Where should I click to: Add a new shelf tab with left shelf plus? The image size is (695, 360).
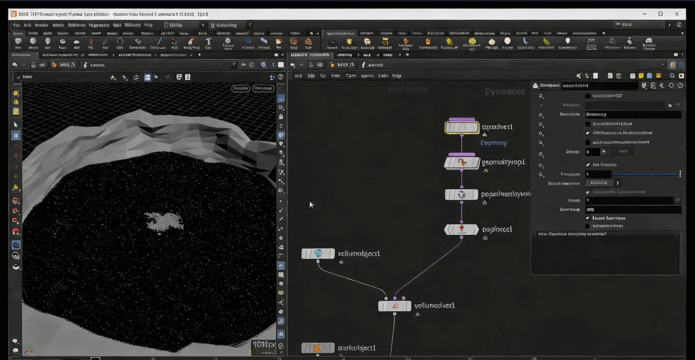[x=311, y=33]
